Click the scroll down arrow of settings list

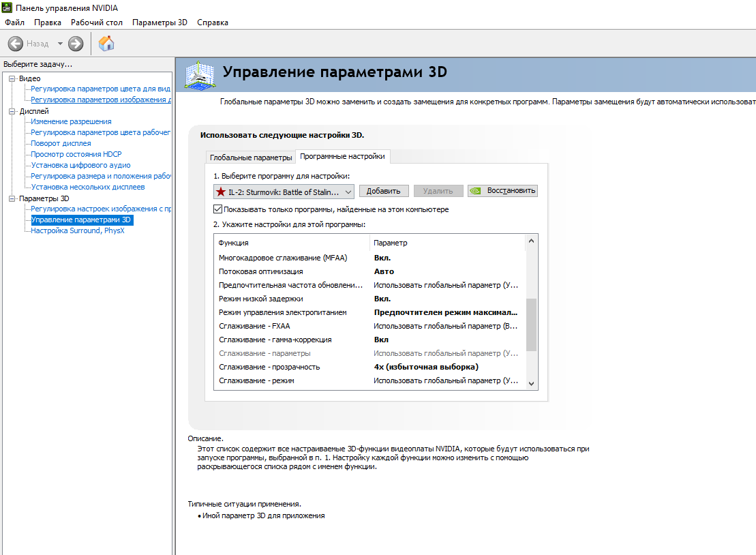531,384
